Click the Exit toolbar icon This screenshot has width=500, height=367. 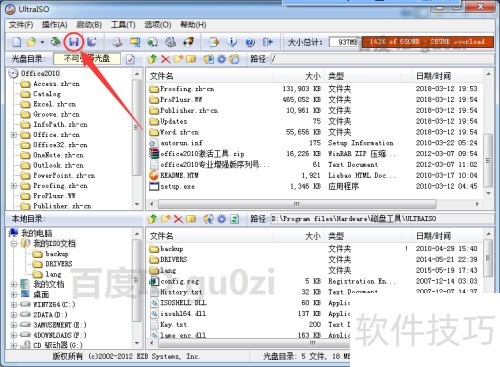[x=268, y=42]
